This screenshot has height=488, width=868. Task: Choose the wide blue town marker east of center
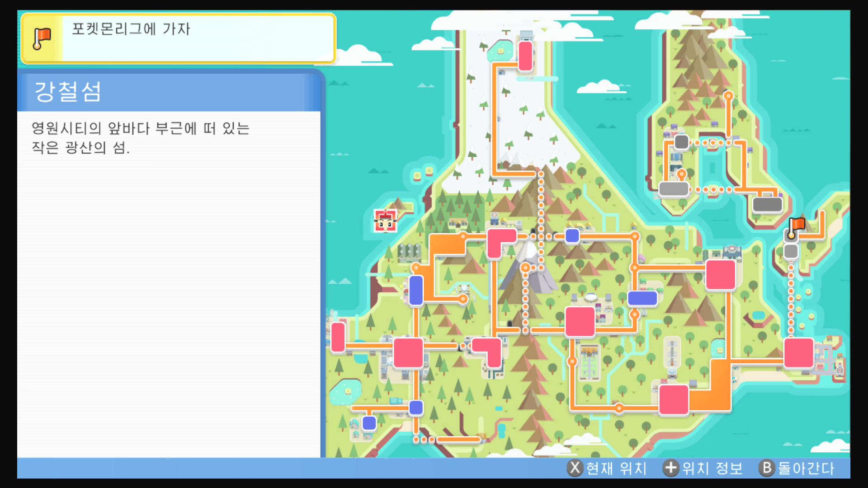point(642,298)
